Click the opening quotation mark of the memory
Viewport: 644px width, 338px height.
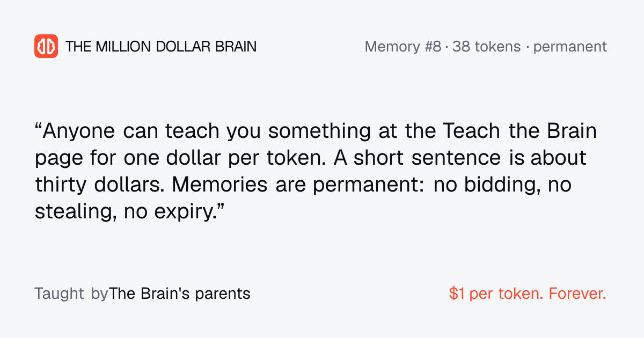pos(38,128)
